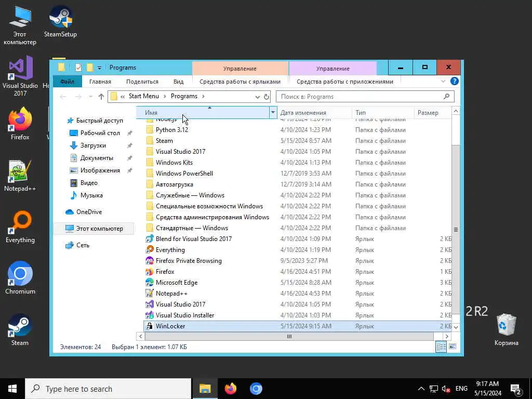The height and width of the screenshot is (399, 532).
Task: Expand the address bar history dropdown
Action: (258, 97)
